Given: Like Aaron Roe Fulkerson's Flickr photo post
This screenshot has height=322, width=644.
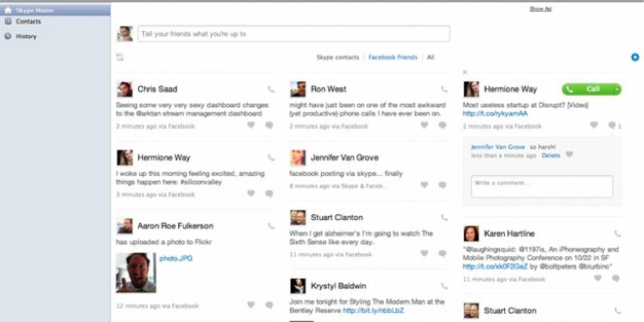Looking at the screenshot, I should point(251,305).
